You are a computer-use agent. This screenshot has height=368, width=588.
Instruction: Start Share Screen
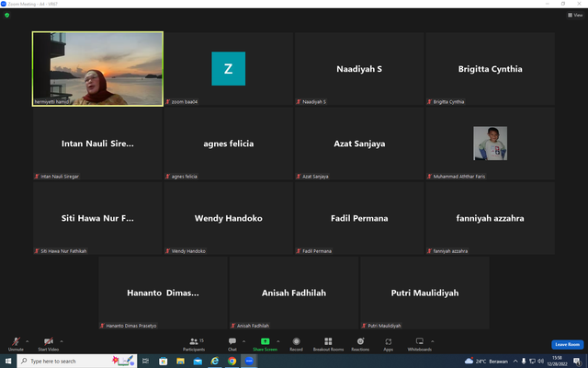[265, 344]
